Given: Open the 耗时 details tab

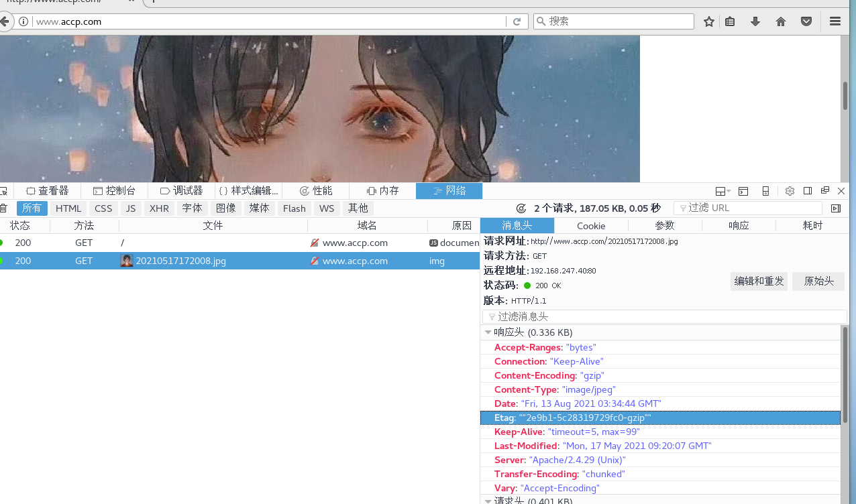Looking at the screenshot, I should tap(812, 226).
